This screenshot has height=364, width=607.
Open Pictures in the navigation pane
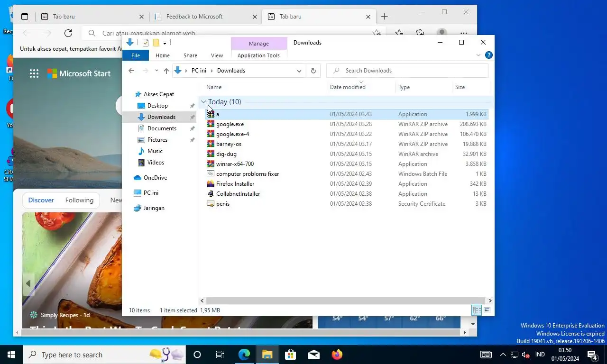pos(157,140)
